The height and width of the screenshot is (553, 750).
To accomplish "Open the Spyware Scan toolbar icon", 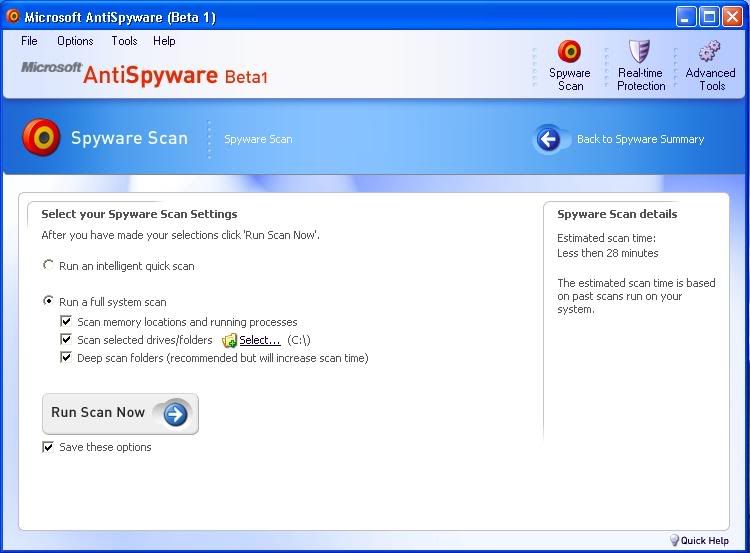I will coord(569,51).
